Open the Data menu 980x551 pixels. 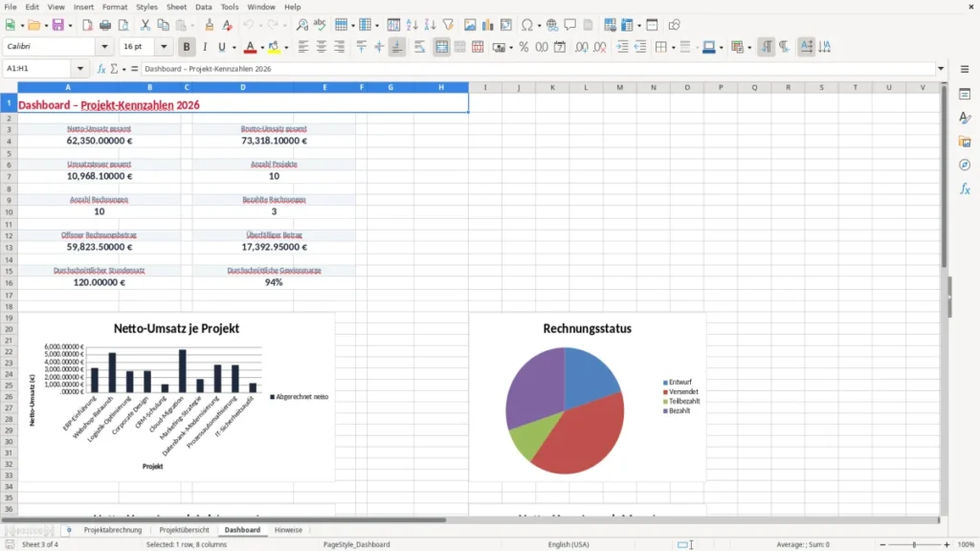coord(203,7)
